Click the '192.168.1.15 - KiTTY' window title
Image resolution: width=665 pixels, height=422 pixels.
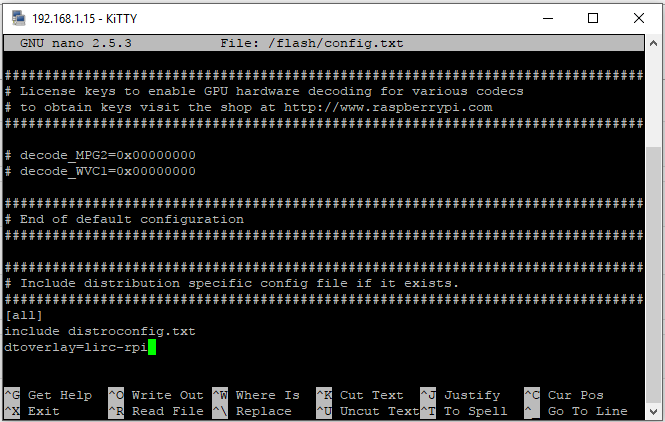[84, 19]
